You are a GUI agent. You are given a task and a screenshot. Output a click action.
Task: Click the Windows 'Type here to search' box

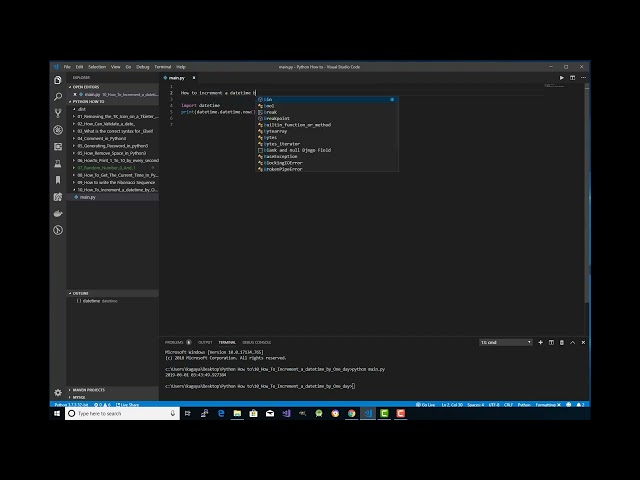[122, 413]
